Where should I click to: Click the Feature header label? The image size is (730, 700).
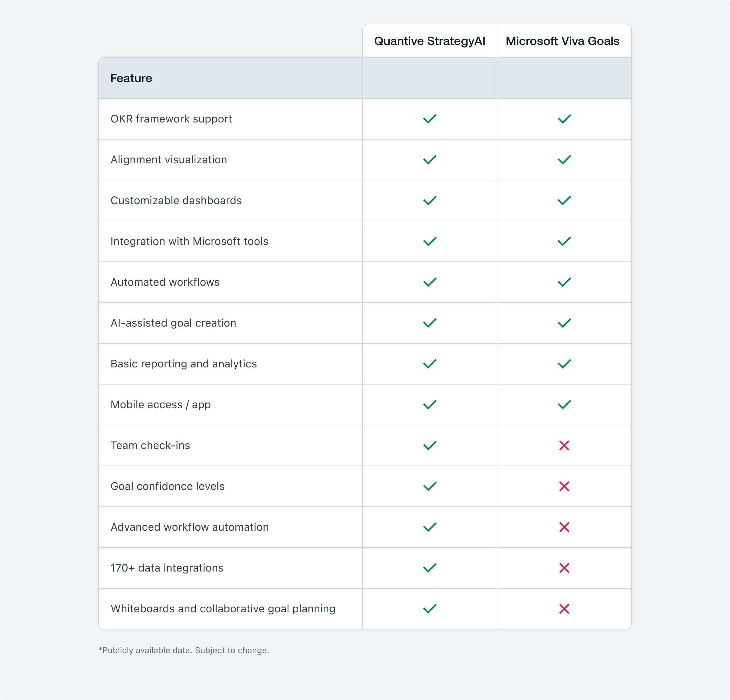pos(131,78)
